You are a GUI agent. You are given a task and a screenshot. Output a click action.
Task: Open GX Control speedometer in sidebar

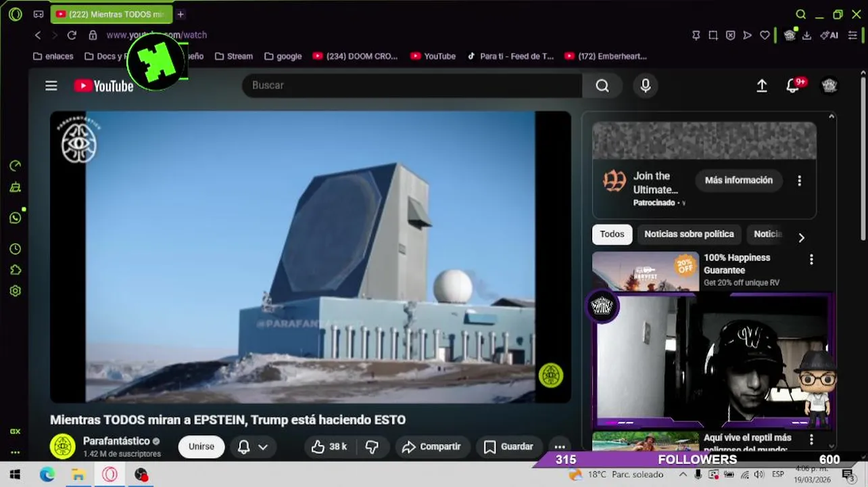point(15,166)
